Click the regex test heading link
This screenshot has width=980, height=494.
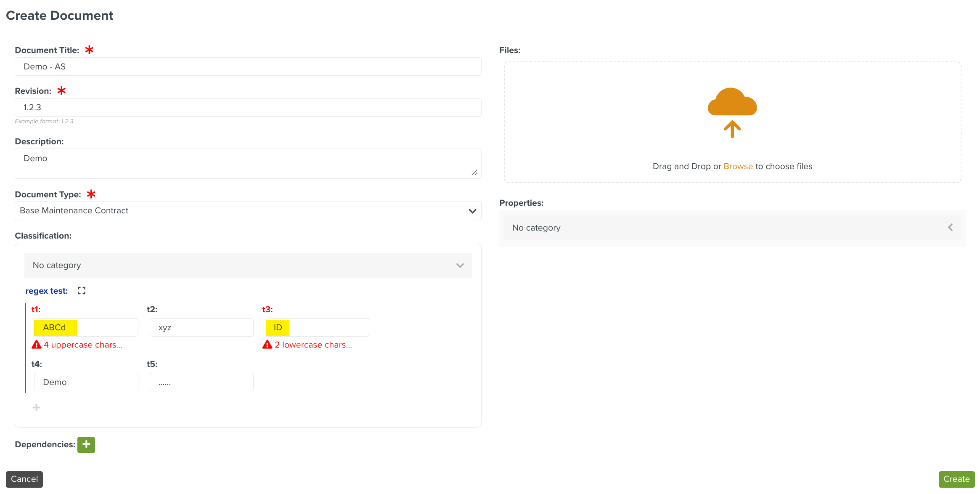click(x=47, y=291)
